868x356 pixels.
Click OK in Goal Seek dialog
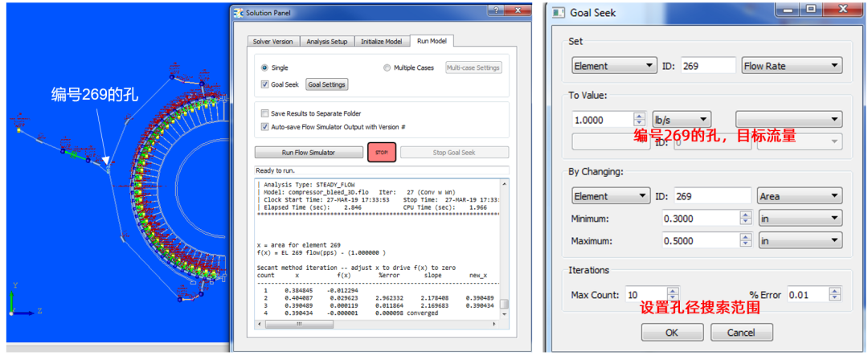pos(672,332)
